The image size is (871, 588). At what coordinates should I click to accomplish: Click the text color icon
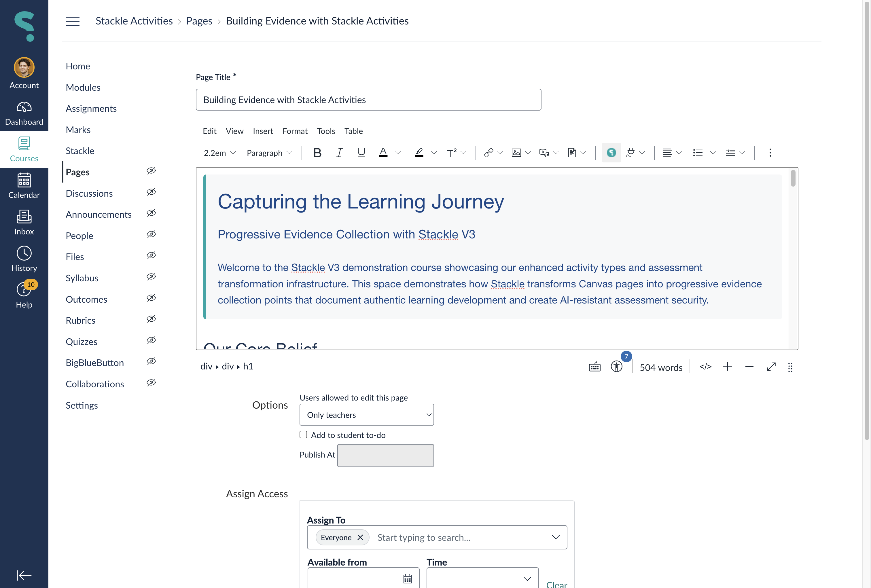(x=383, y=153)
